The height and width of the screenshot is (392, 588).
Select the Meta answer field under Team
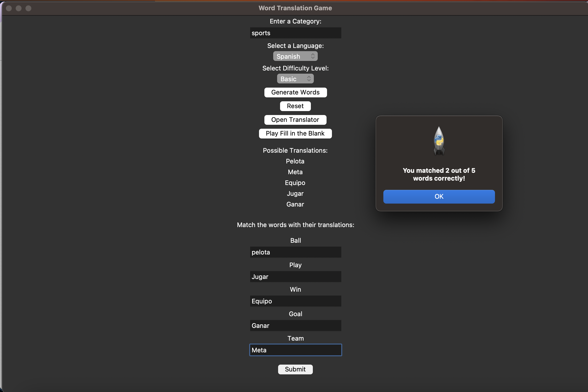(x=295, y=350)
